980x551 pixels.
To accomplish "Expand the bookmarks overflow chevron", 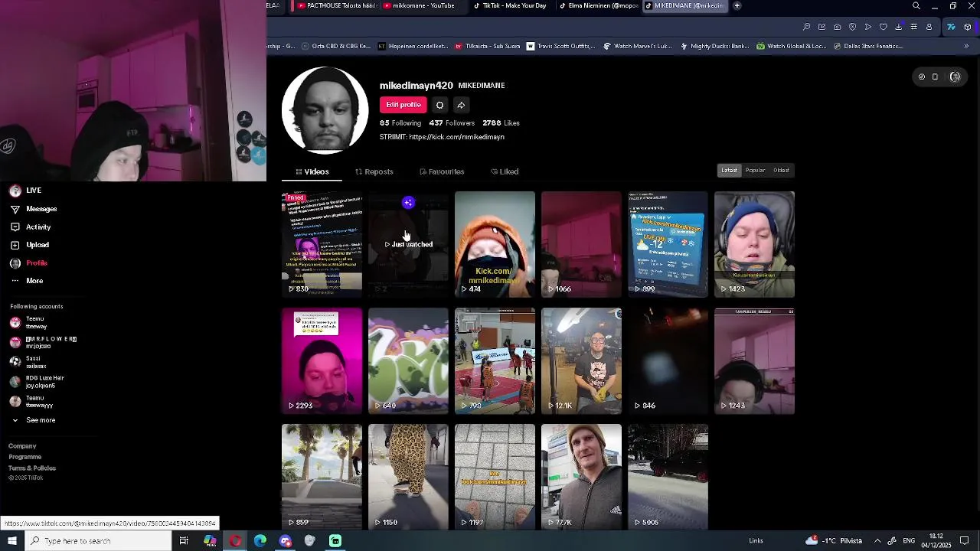I will [966, 46].
